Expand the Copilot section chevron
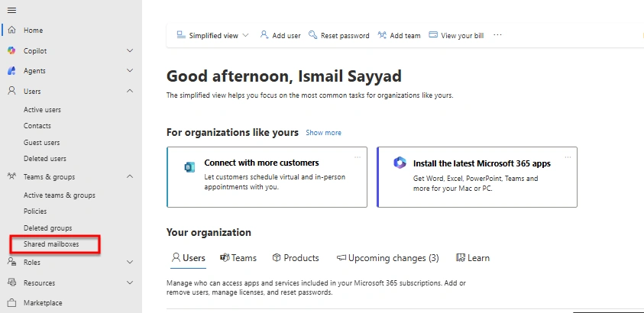Image resolution: width=644 pixels, height=313 pixels. click(x=130, y=50)
